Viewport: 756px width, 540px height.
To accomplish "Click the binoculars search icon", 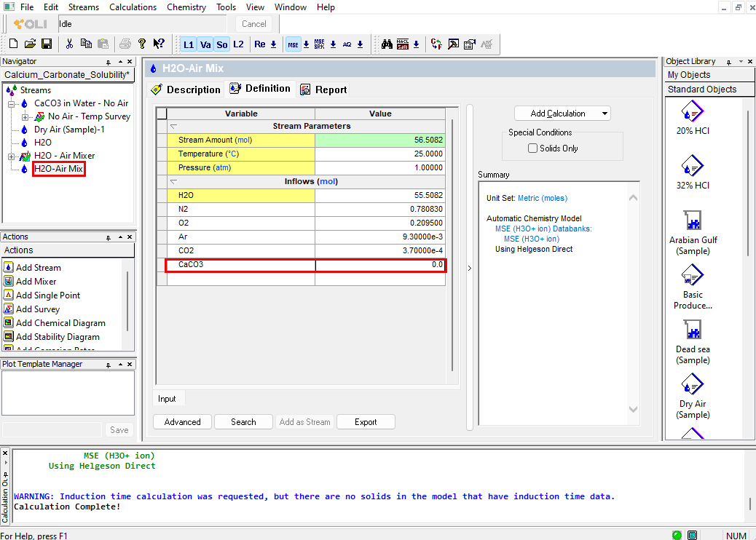I will (x=387, y=44).
